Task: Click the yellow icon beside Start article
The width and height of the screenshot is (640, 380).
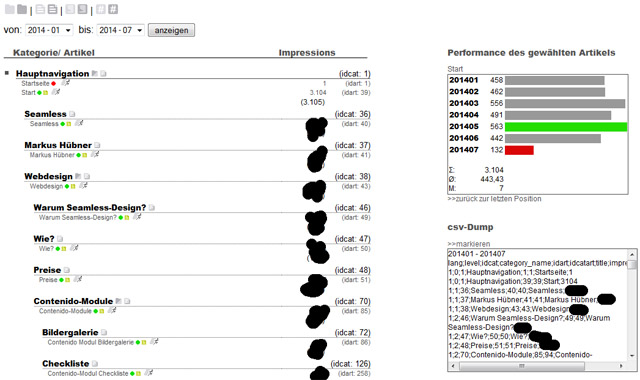Action: tap(45, 93)
